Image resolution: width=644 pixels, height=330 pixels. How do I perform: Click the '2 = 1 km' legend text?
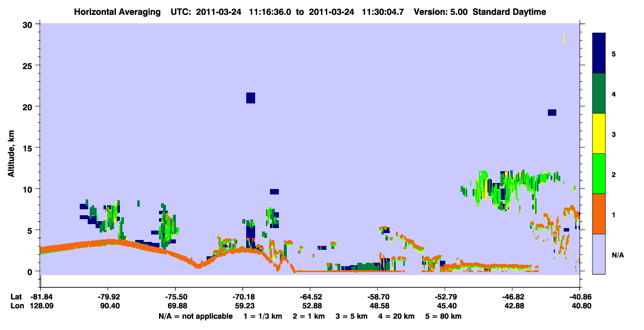[x=310, y=316]
